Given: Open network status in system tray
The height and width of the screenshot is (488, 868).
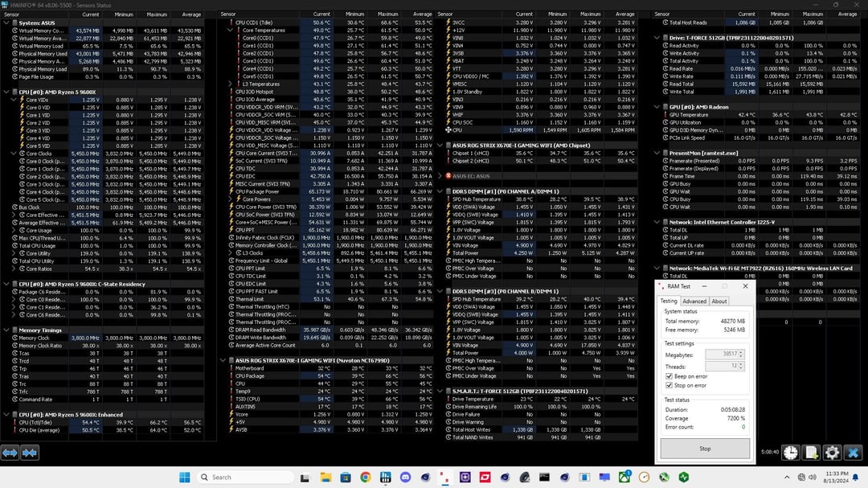Looking at the screenshot, I should (x=801, y=477).
